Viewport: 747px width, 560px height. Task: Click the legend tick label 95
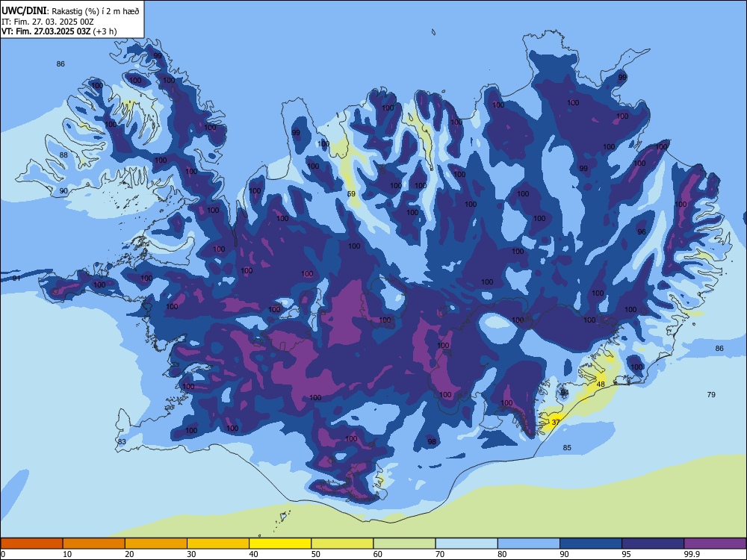pyautogui.click(x=627, y=554)
